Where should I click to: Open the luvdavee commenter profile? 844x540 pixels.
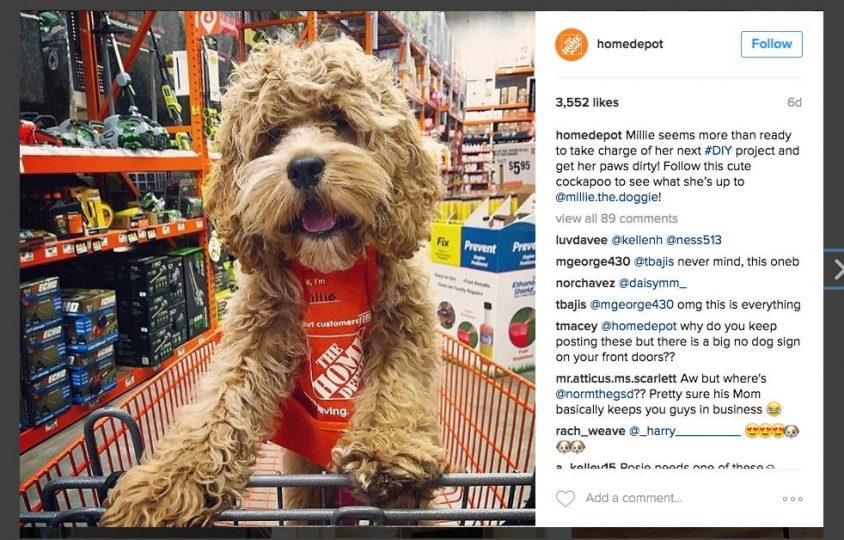(x=581, y=240)
